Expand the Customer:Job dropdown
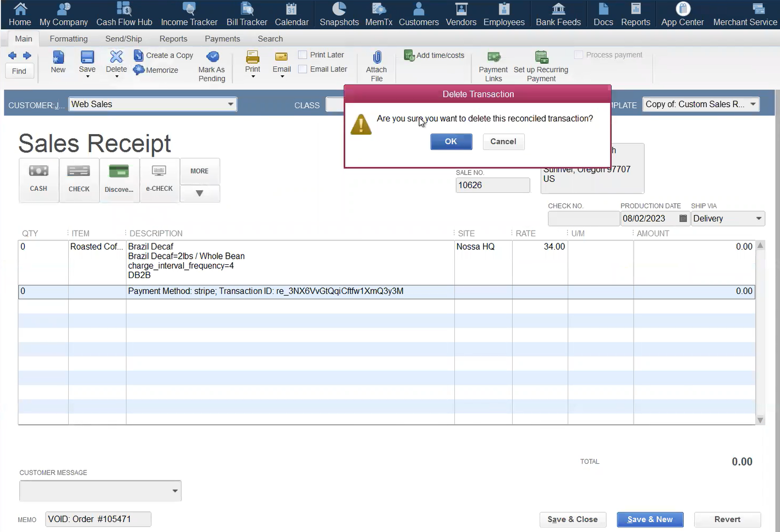The image size is (780, 532). (231, 104)
